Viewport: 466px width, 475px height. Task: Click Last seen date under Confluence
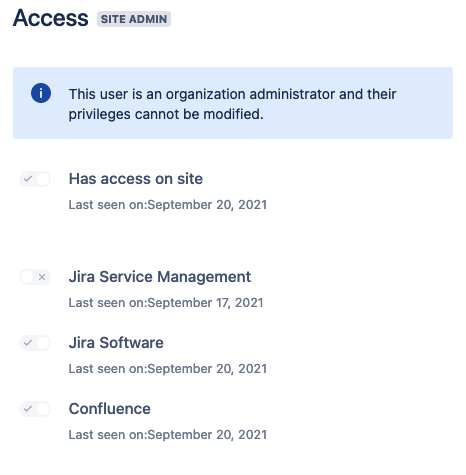click(168, 435)
